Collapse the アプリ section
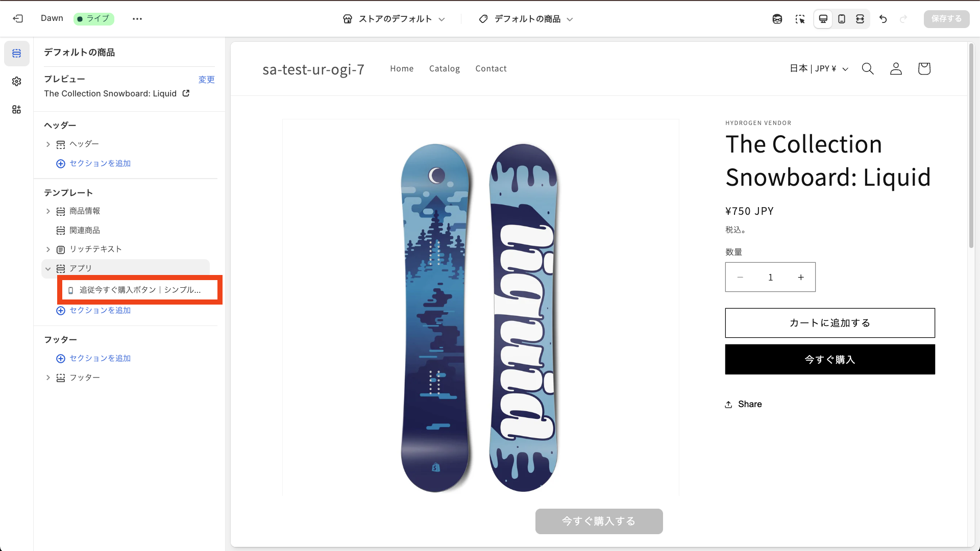 coord(48,268)
